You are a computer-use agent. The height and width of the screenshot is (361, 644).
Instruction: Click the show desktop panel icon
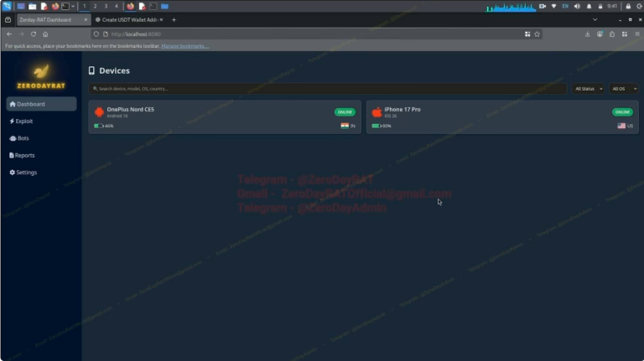[20, 6]
